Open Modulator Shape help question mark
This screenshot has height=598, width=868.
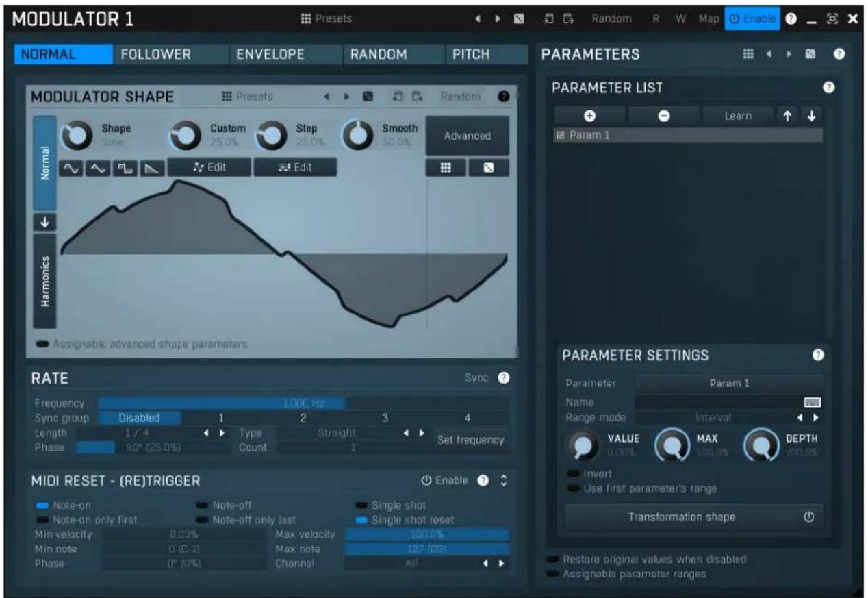503,97
